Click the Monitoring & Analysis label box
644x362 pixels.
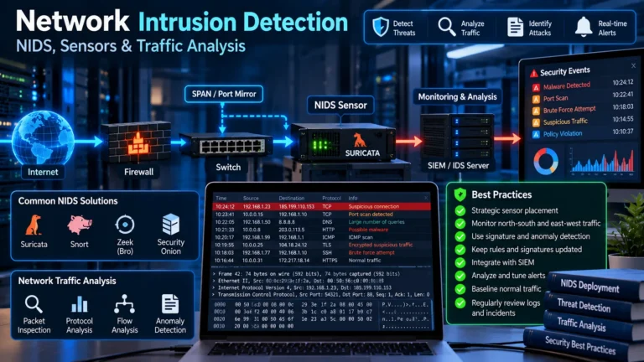pyautogui.click(x=457, y=97)
